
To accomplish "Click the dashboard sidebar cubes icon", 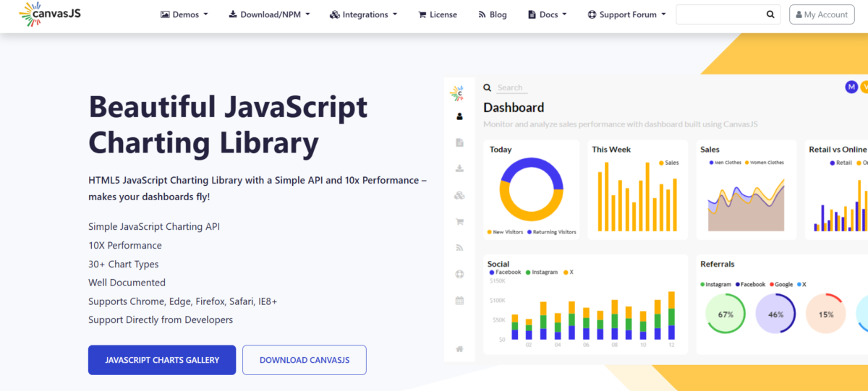I will (x=459, y=196).
